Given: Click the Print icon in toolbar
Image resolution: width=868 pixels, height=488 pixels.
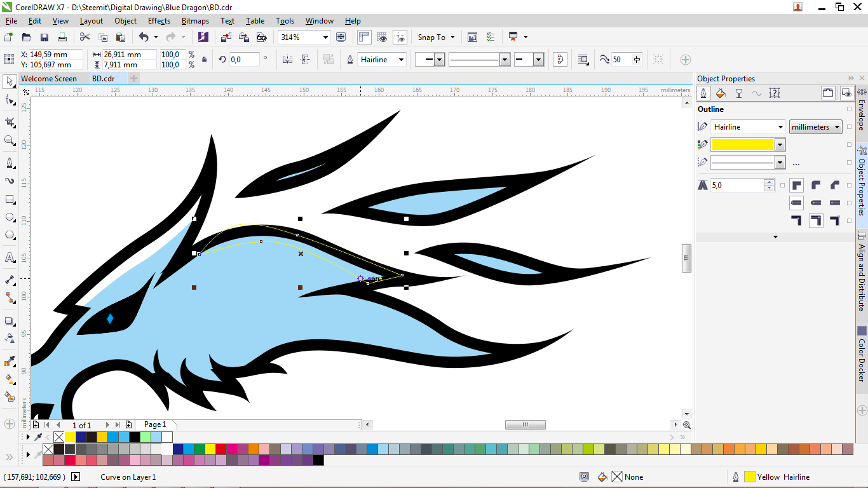Looking at the screenshot, I should pyautogui.click(x=61, y=37).
